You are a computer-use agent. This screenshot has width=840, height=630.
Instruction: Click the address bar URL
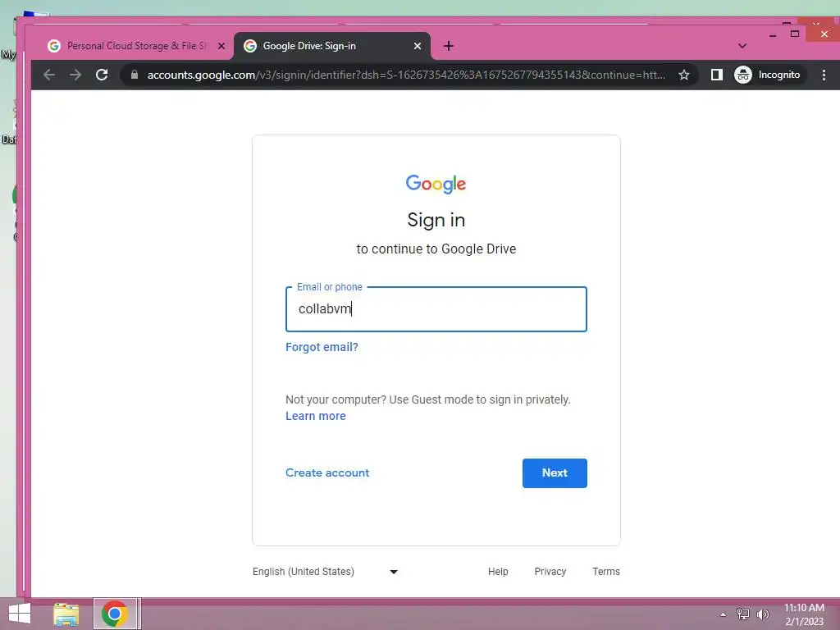[x=406, y=75]
